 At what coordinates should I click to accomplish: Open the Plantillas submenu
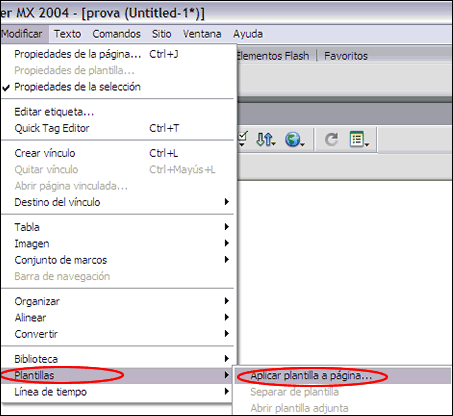coord(118,376)
